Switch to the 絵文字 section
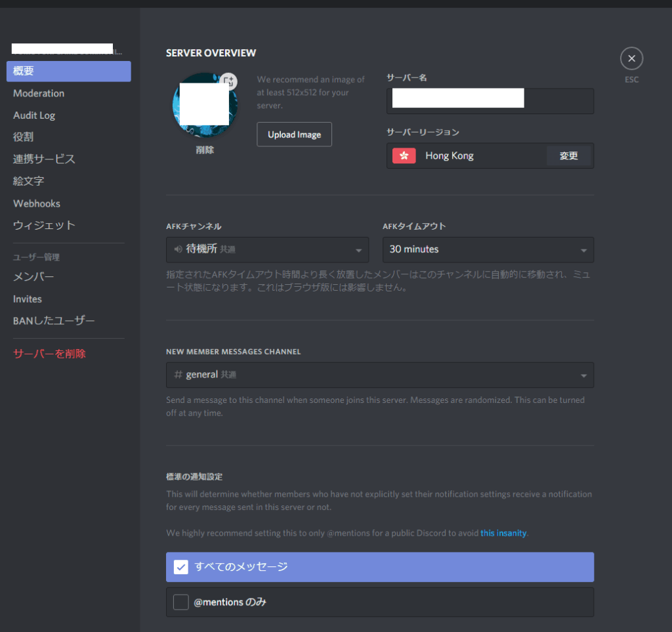The height and width of the screenshot is (632, 672). 29,181
